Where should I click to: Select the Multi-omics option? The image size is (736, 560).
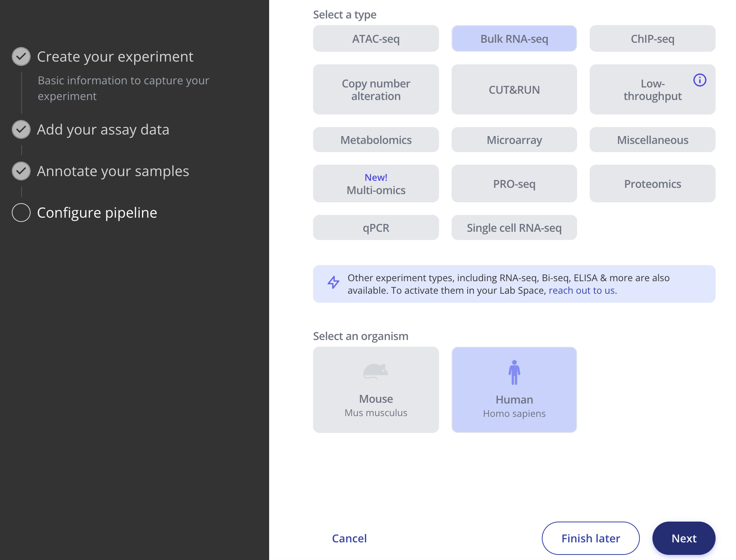376,184
